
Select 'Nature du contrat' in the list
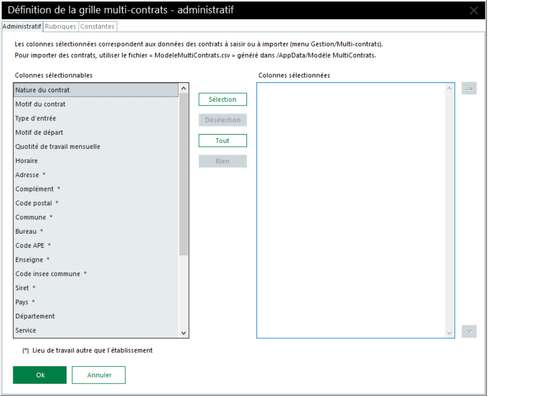96,90
